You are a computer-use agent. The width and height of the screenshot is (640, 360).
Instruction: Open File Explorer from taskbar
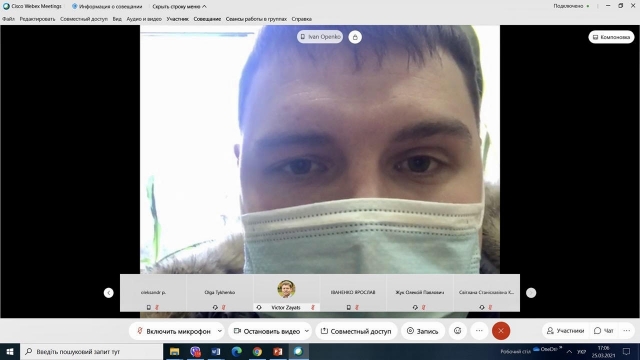point(174,351)
